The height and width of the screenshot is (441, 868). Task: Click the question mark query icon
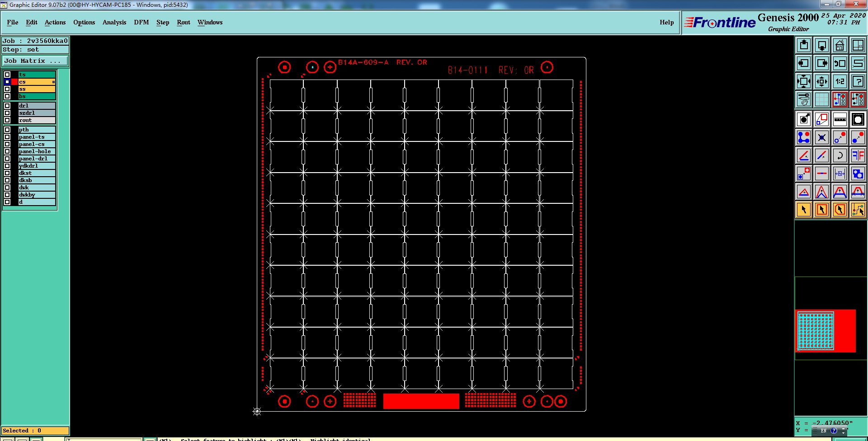858,81
